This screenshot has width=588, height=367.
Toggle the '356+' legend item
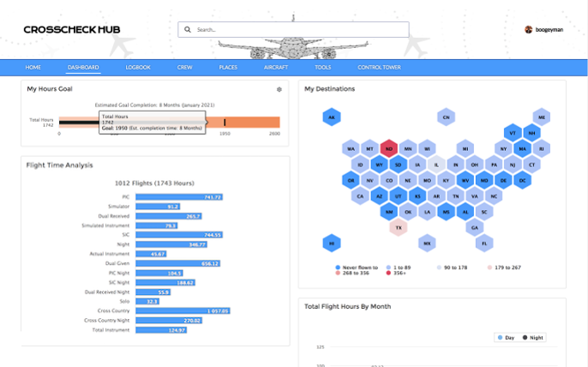(396, 275)
